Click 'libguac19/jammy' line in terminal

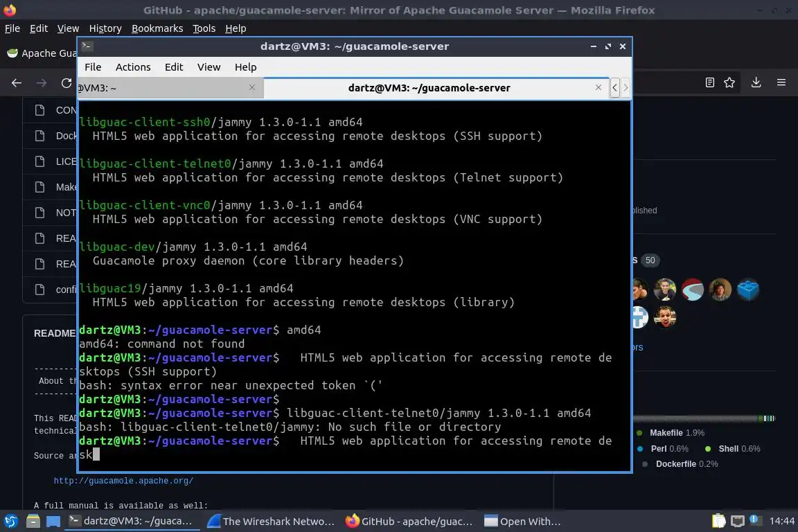pyautogui.click(x=186, y=288)
